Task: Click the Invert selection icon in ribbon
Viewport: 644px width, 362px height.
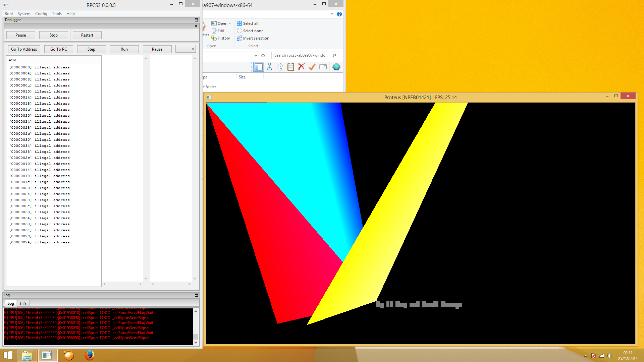Action: pyautogui.click(x=239, y=38)
